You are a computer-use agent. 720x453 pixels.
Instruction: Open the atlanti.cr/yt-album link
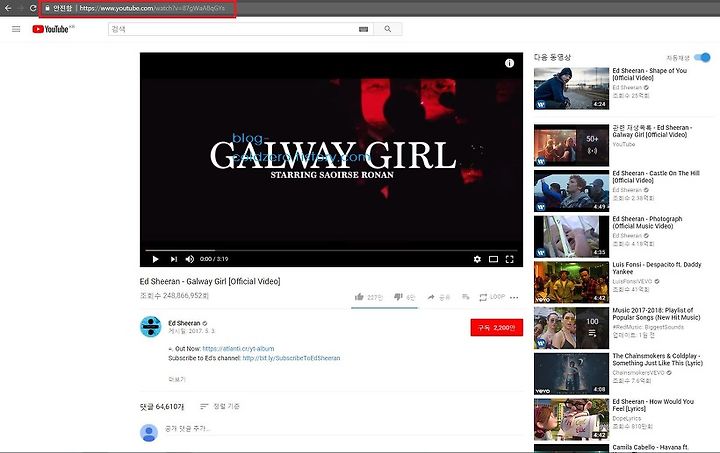[238, 348]
